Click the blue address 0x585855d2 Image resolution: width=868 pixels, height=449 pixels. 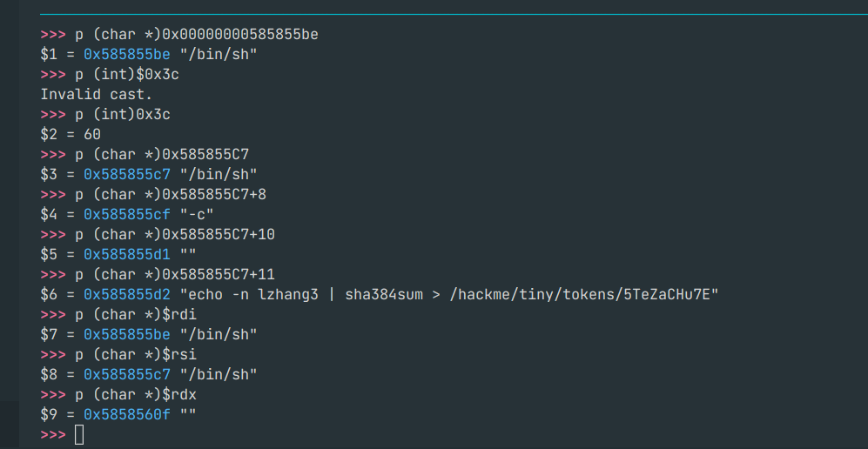[x=126, y=294]
